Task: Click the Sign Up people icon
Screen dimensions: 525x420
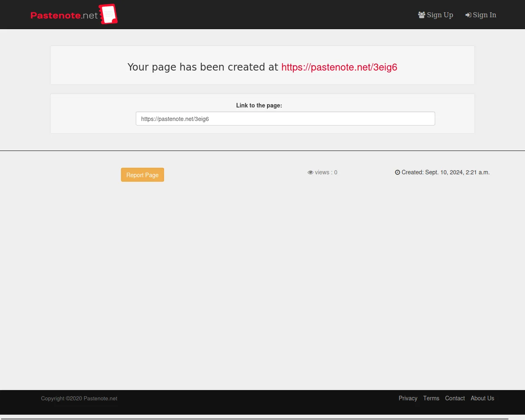Action: 422,15
